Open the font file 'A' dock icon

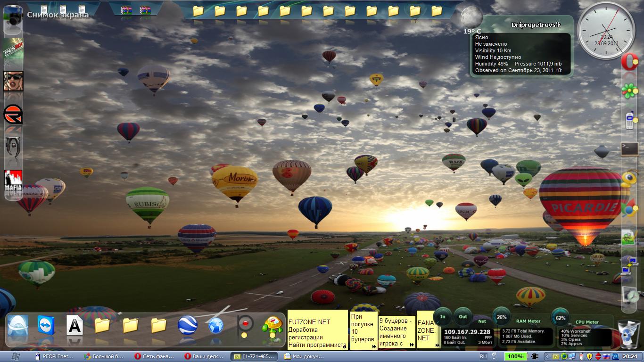click(x=74, y=325)
